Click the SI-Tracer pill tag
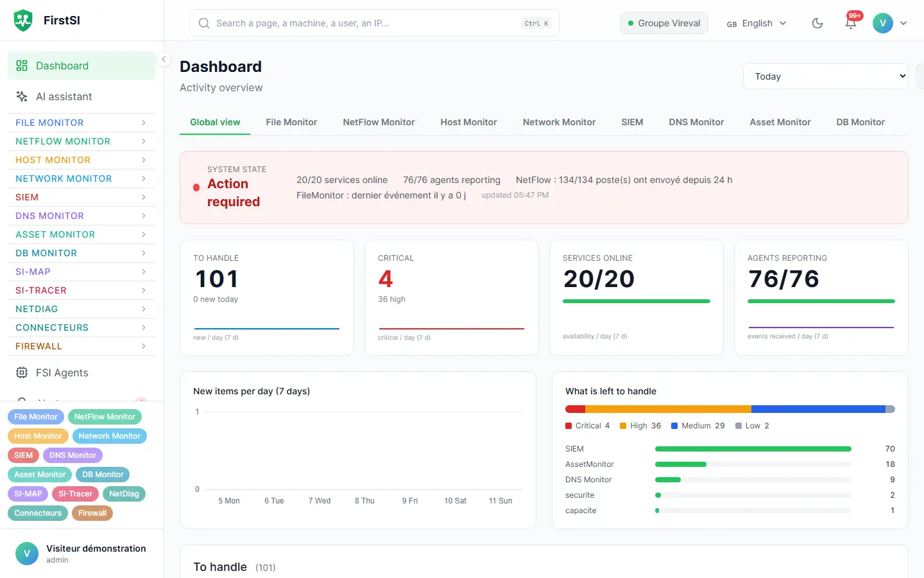 pyautogui.click(x=76, y=494)
